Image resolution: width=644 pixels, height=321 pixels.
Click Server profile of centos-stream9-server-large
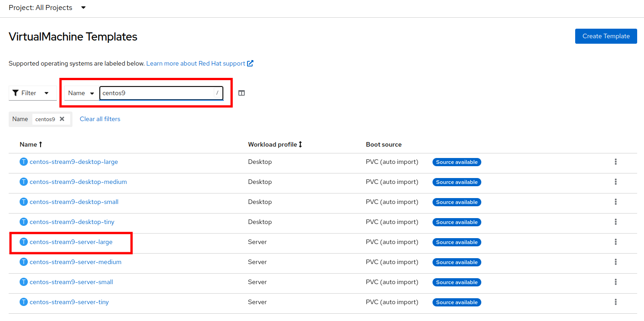(258, 242)
